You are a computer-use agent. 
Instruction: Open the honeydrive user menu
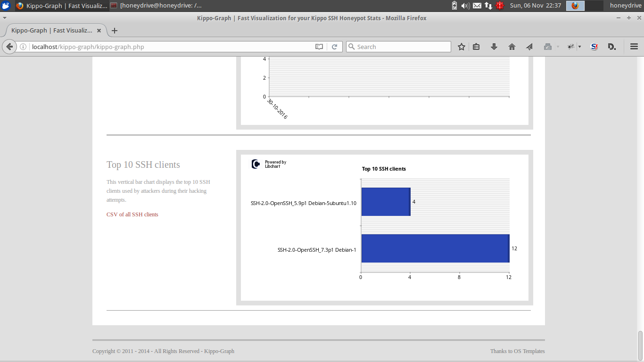point(625,6)
